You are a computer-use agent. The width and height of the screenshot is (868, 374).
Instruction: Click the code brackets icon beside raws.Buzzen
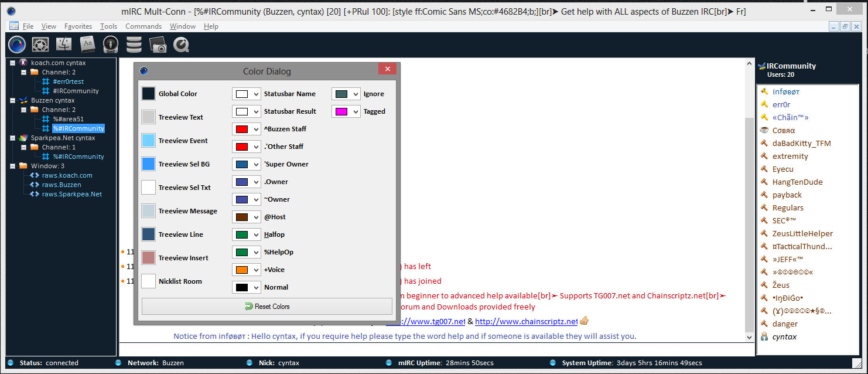[35, 185]
